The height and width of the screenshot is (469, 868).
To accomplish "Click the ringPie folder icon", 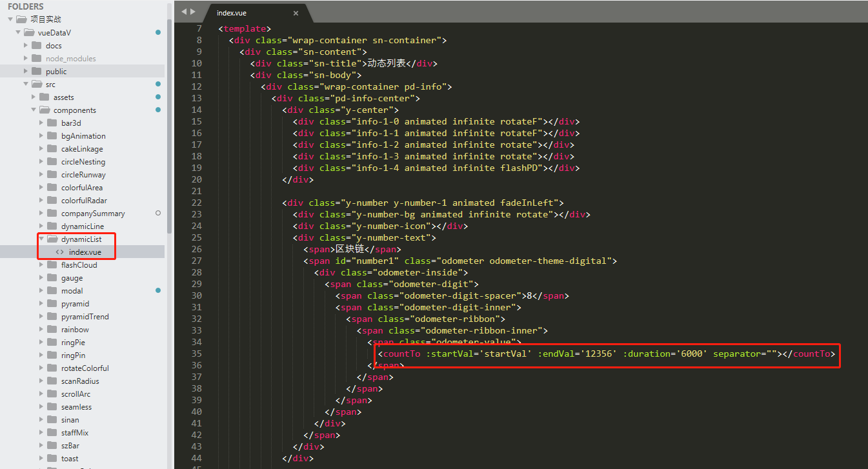I will [x=52, y=342].
